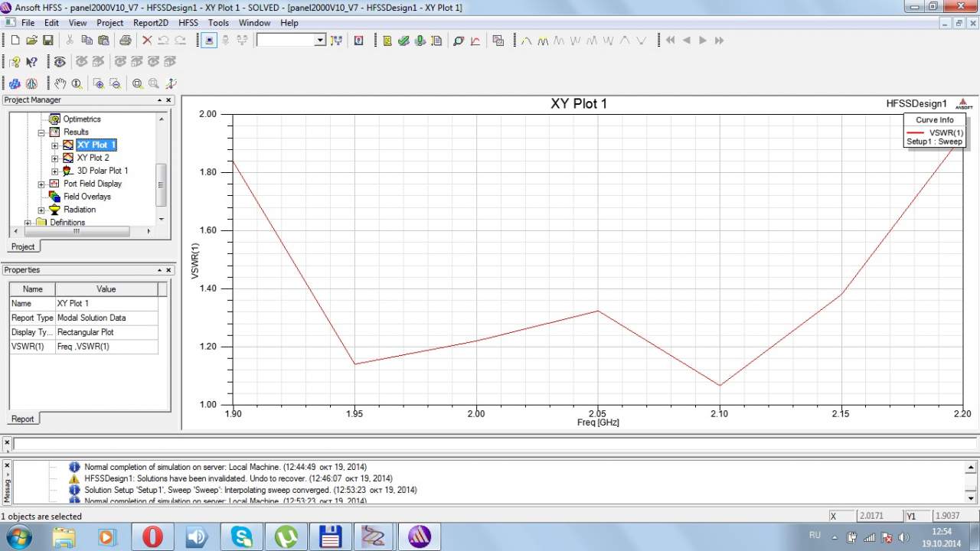The image size is (980, 551).
Task: Click the rewind double-arrow icon
Action: click(x=671, y=41)
